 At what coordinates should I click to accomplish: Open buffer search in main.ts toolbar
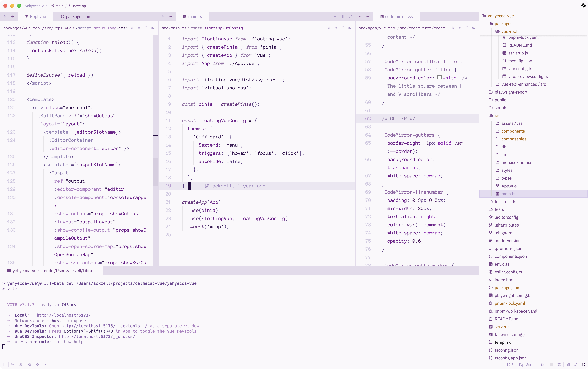tap(329, 28)
